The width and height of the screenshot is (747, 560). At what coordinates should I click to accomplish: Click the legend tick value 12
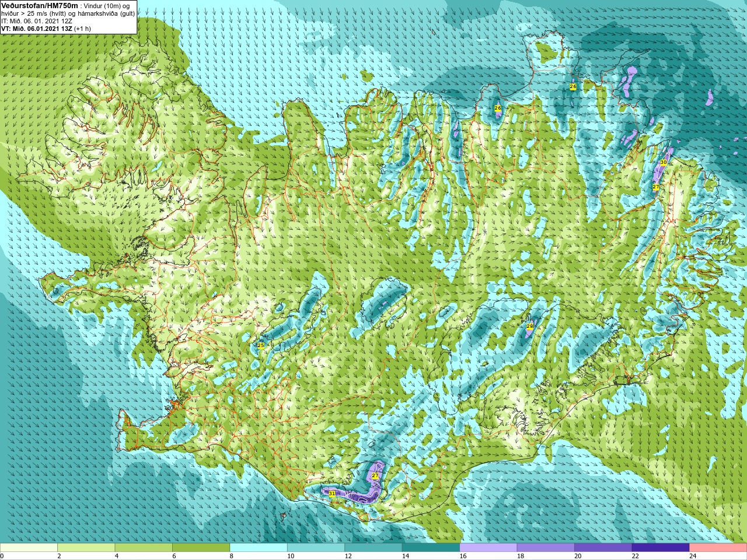(x=348, y=556)
